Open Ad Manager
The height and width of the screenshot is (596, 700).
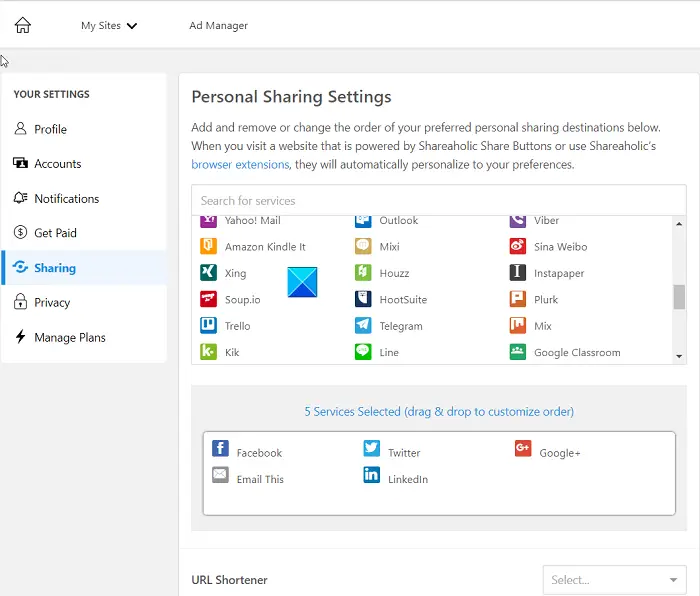point(218,25)
